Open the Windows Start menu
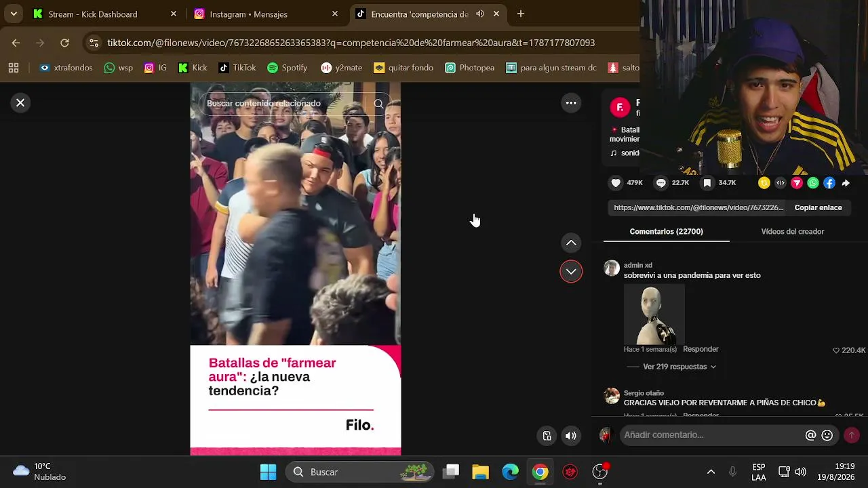Image resolution: width=868 pixels, height=488 pixels. click(x=269, y=472)
